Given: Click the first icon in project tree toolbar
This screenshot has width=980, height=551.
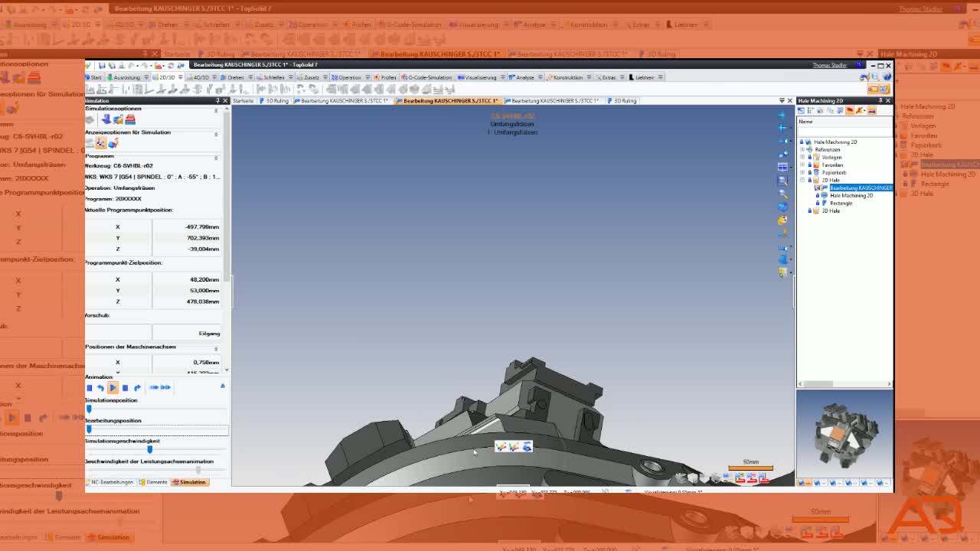Looking at the screenshot, I should click(801, 110).
